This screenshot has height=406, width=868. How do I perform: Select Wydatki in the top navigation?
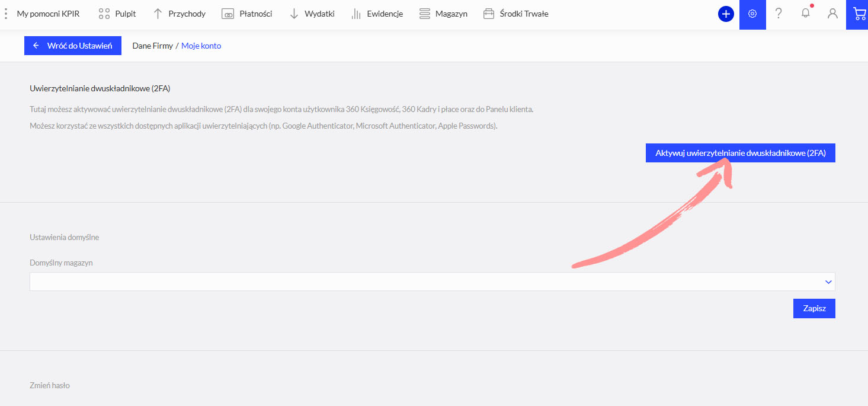coord(312,14)
